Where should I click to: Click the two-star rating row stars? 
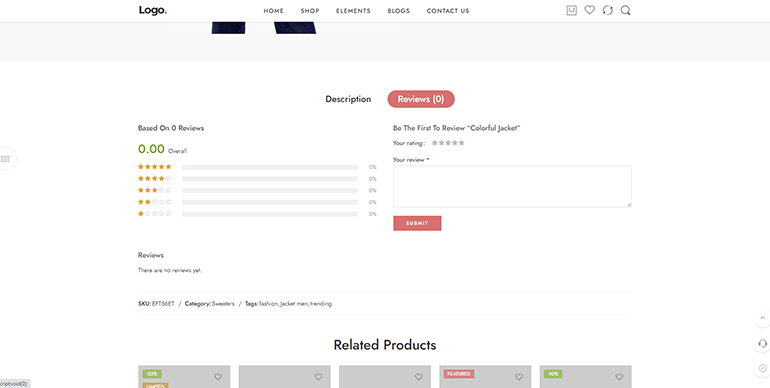(155, 202)
